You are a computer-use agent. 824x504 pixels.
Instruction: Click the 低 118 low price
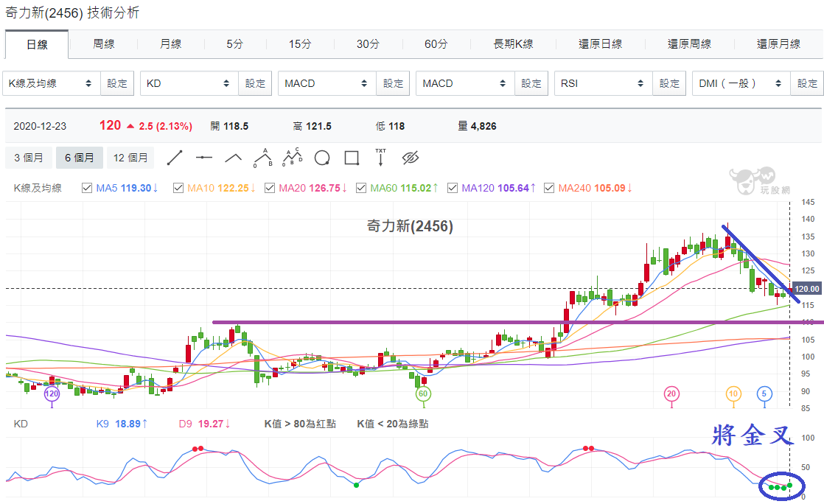390,126
